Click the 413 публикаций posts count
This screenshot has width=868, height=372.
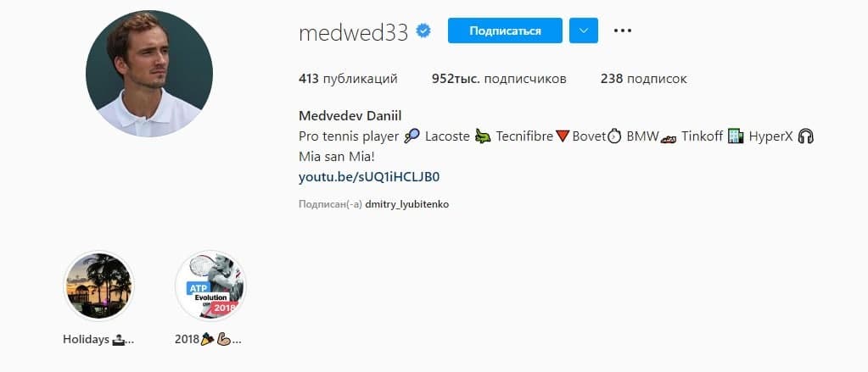click(x=348, y=79)
